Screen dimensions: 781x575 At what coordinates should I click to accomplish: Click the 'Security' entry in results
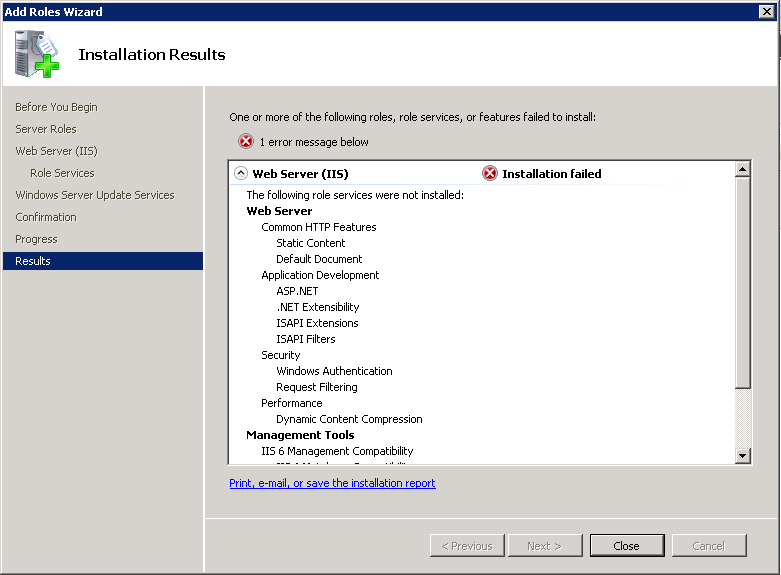(x=280, y=355)
